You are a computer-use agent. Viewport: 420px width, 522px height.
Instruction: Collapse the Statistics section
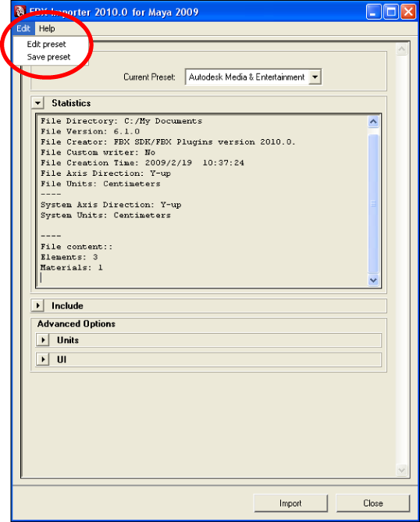click(x=38, y=103)
